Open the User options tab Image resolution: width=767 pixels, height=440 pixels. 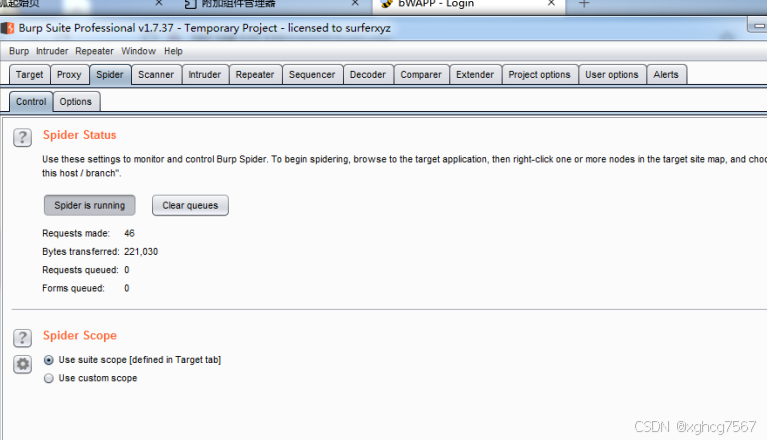(x=612, y=75)
